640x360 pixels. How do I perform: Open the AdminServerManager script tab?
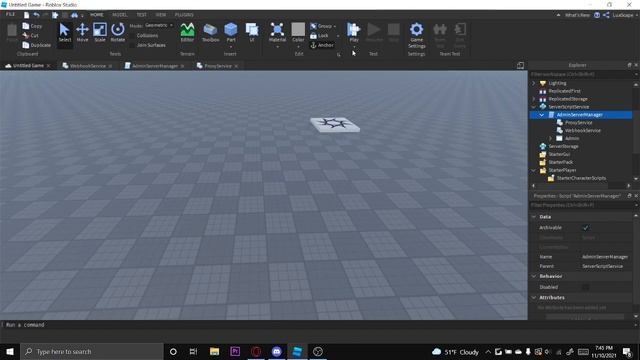[155, 66]
